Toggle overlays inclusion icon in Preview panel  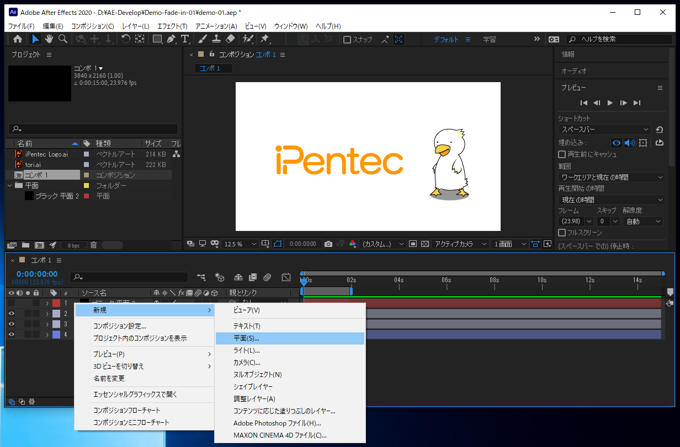(x=643, y=143)
